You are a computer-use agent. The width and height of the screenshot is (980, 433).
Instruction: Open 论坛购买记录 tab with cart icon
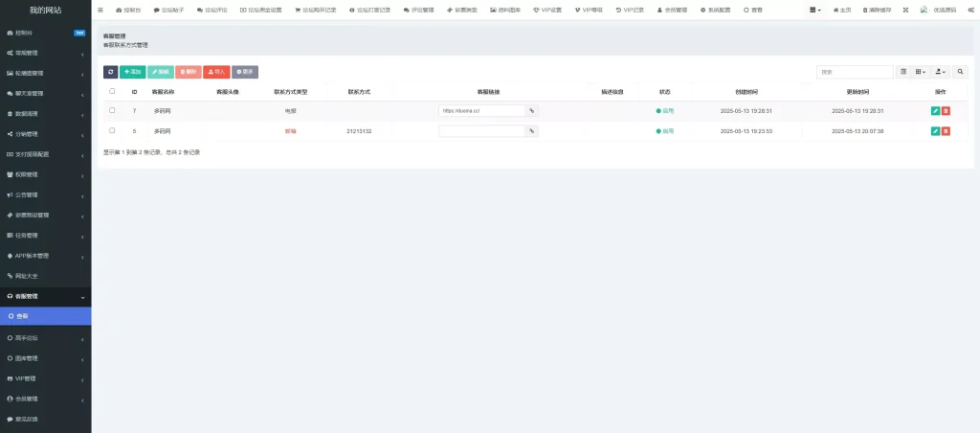[x=316, y=10]
